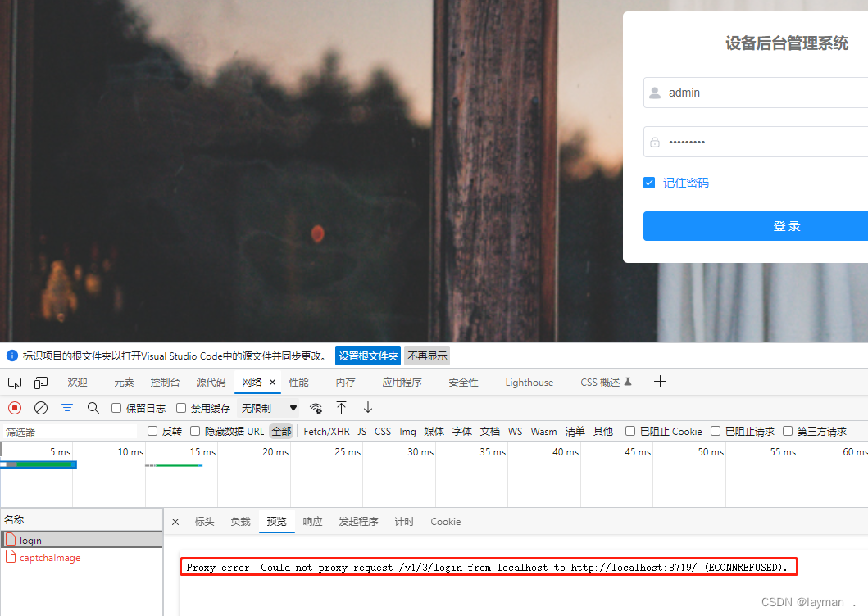Show request 负载 tab
This screenshot has height=616, width=868.
pyautogui.click(x=240, y=522)
